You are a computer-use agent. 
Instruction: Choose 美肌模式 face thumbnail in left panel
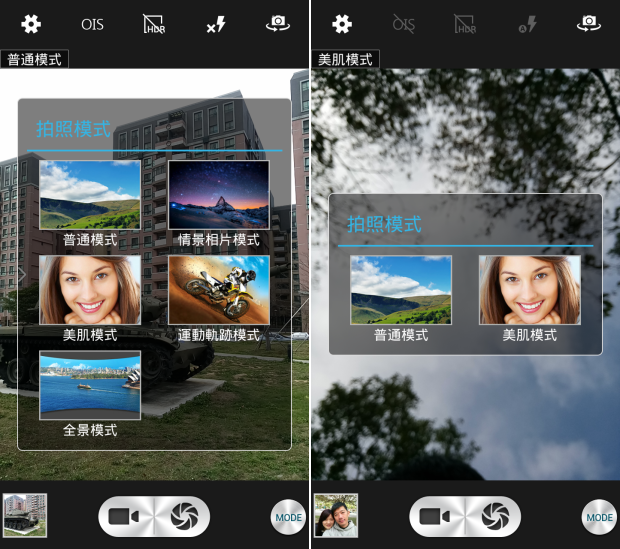pos(90,290)
